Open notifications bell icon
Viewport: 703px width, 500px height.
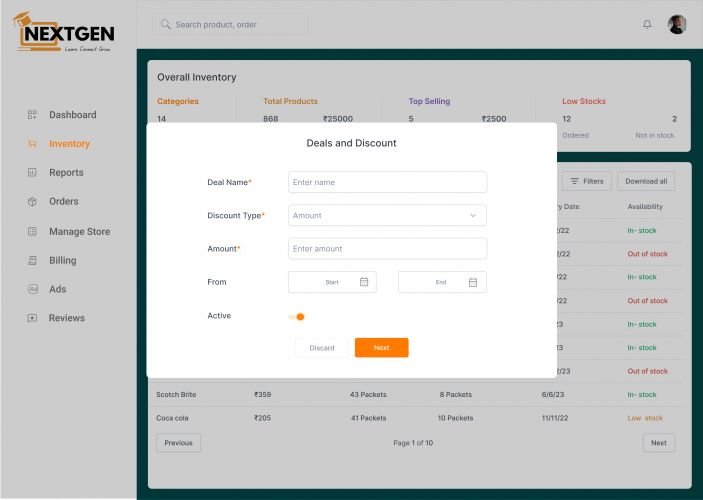[647, 24]
